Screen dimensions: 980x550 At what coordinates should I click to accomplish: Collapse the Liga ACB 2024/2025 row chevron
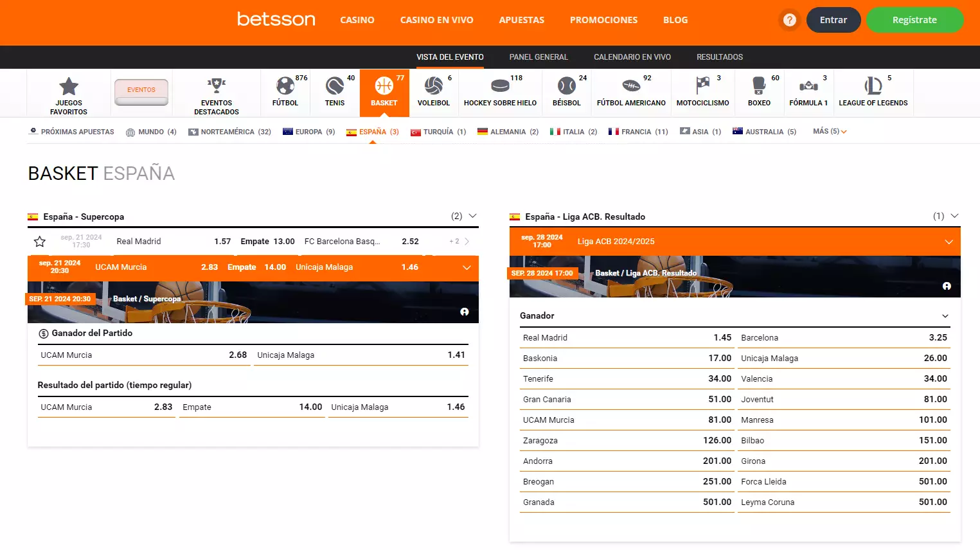[949, 242]
